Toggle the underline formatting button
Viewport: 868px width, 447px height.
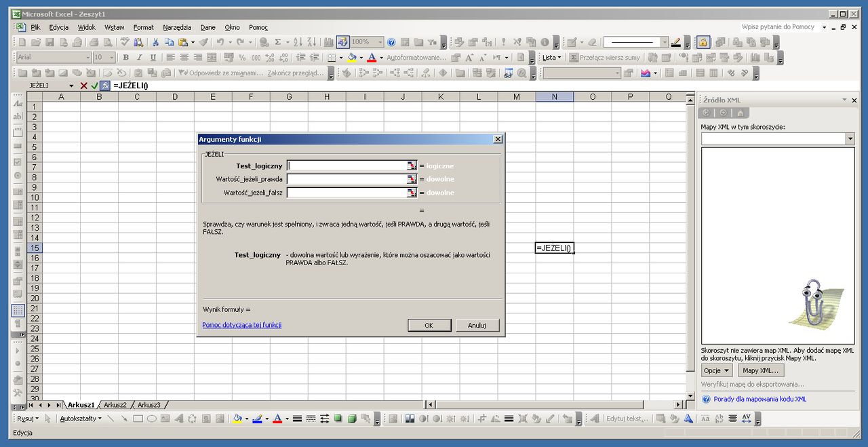153,58
